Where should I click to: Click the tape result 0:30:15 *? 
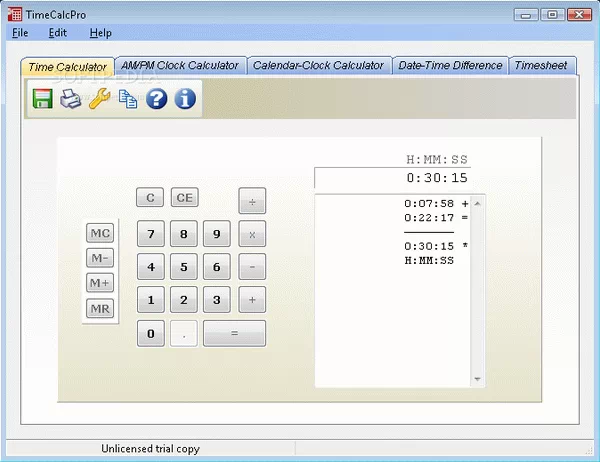click(436, 246)
